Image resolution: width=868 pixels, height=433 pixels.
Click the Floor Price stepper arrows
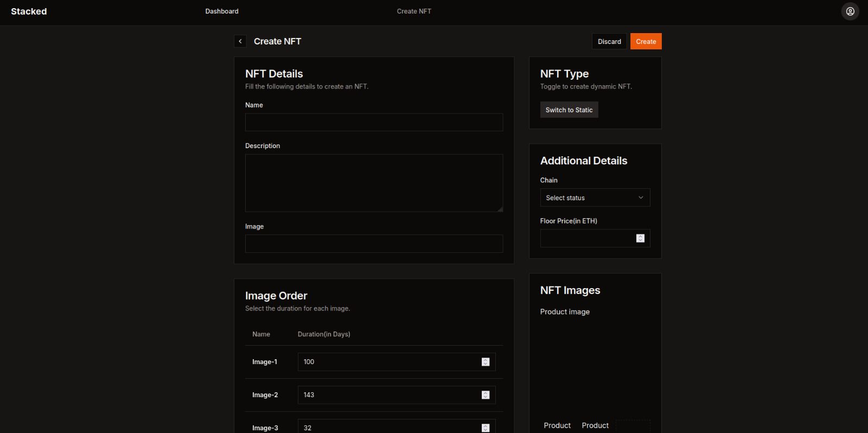[640, 238]
